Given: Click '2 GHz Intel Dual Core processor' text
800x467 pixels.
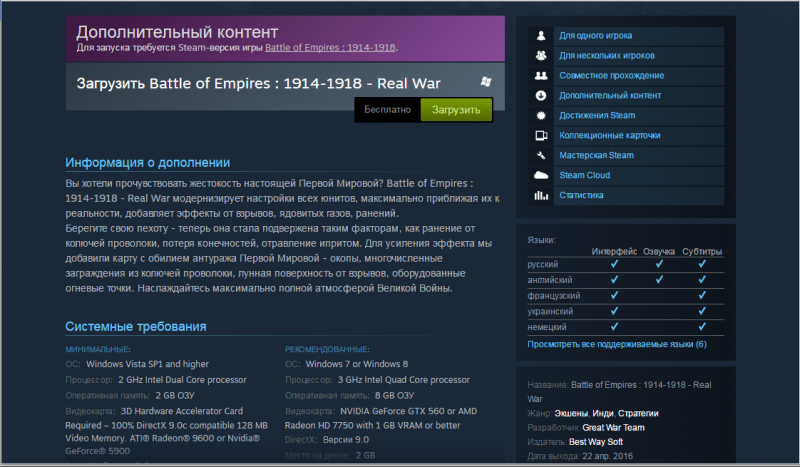Looking at the screenshot, I should [182, 380].
